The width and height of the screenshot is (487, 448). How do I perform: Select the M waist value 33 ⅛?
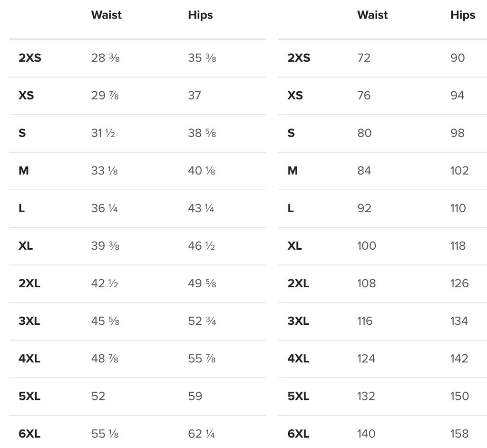click(105, 171)
